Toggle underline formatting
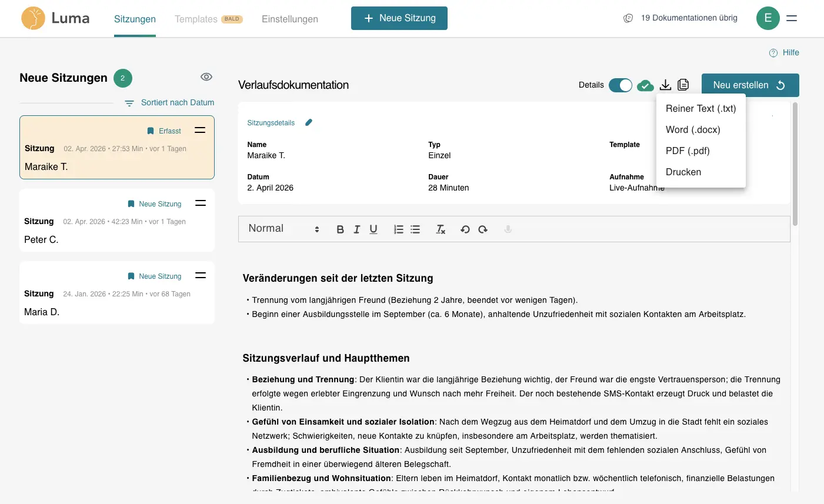The width and height of the screenshot is (824, 504). (x=373, y=229)
